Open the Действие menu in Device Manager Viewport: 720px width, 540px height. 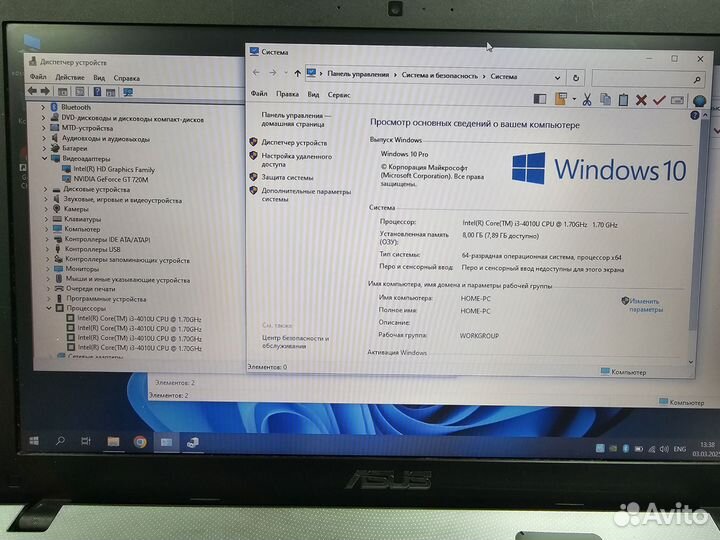point(69,78)
